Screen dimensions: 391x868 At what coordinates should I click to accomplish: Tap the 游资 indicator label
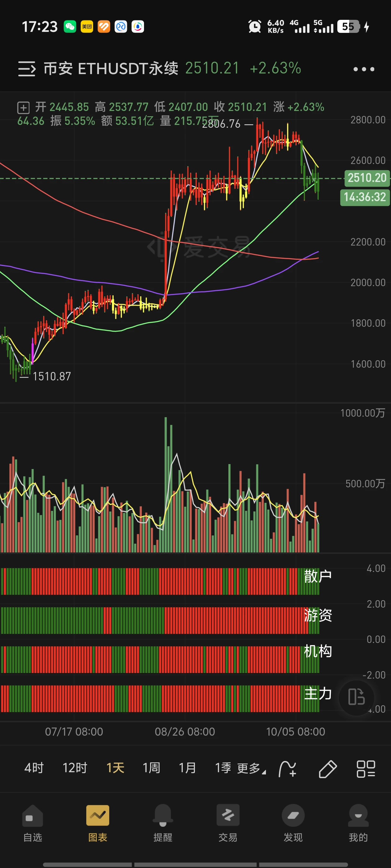(x=318, y=615)
